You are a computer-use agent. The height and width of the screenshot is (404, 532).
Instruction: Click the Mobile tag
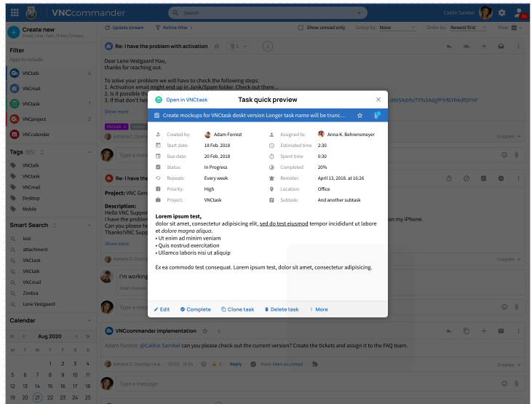(x=30, y=209)
